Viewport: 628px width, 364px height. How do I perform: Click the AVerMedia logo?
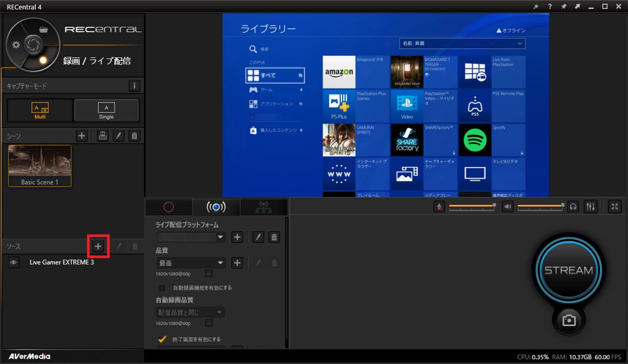pos(29,356)
